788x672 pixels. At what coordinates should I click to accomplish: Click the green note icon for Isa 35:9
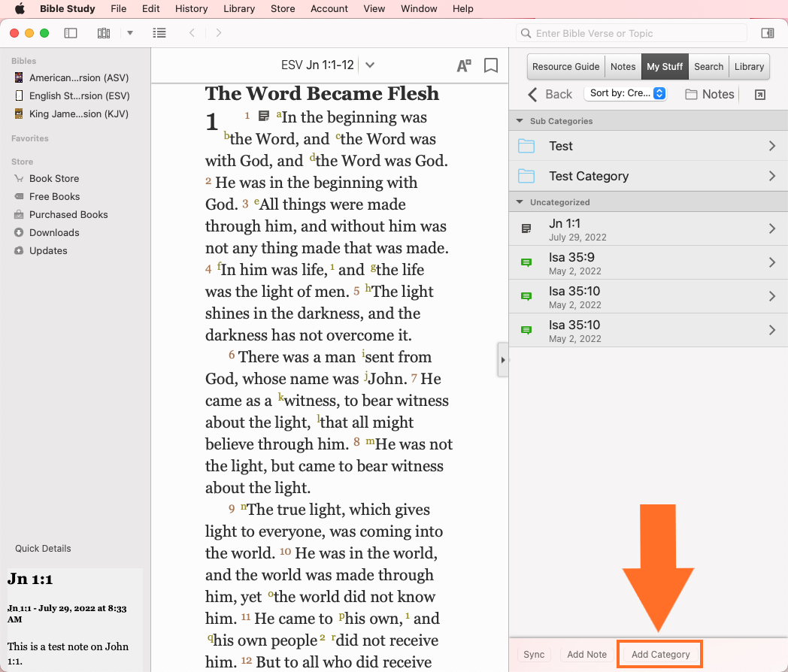coord(526,262)
